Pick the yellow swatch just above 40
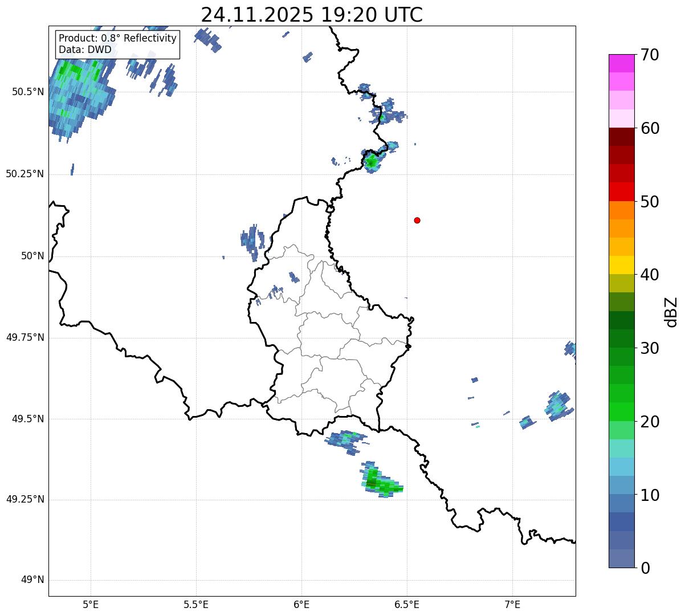 coord(621,265)
